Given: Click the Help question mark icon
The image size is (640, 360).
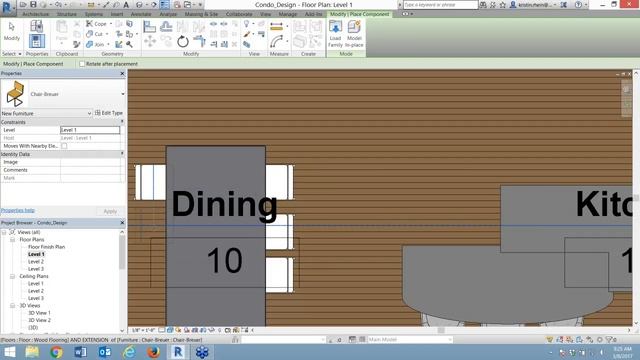Looking at the screenshot, I should click(578, 4).
